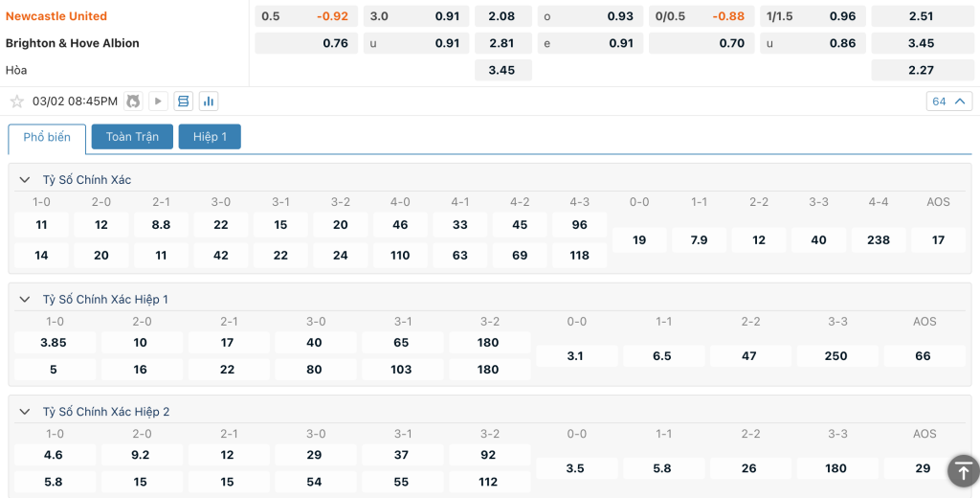Open the stacked layout view icon
This screenshot has width=980, height=498.
(x=183, y=102)
